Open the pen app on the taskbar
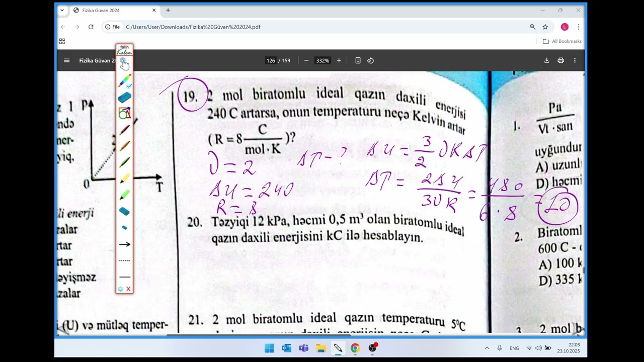The image size is (644, 362). [338, 348]
